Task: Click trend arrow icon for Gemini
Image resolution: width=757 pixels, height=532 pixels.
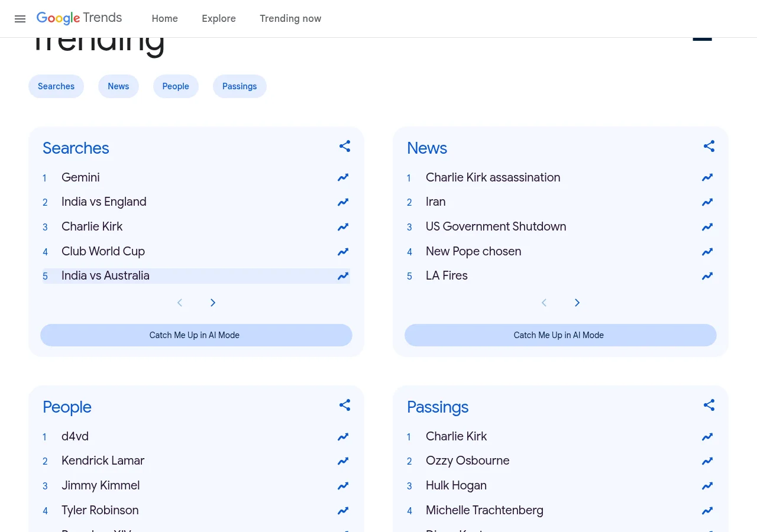Action: click(x=343, y=177)
